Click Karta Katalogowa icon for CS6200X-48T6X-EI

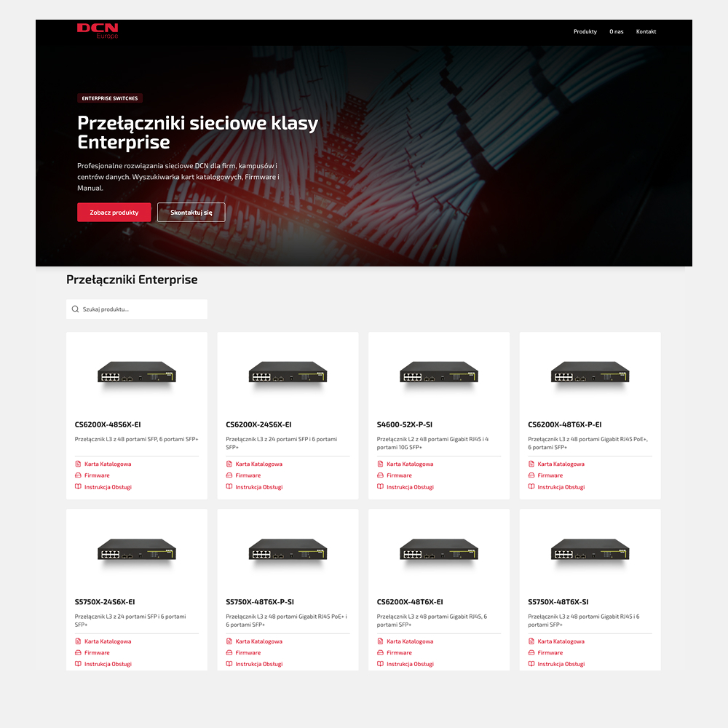(380, 641)
